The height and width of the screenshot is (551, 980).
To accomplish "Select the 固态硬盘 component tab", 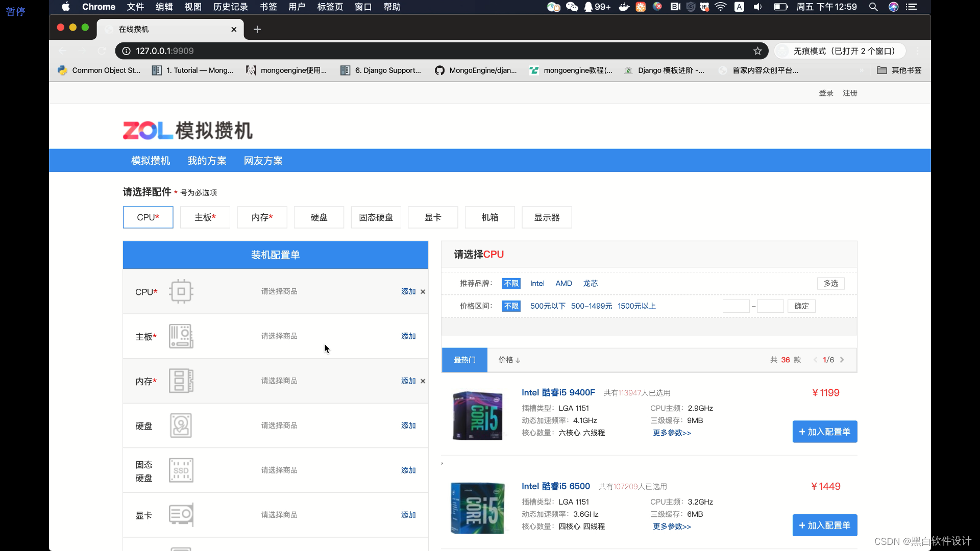I will [376, 217].
